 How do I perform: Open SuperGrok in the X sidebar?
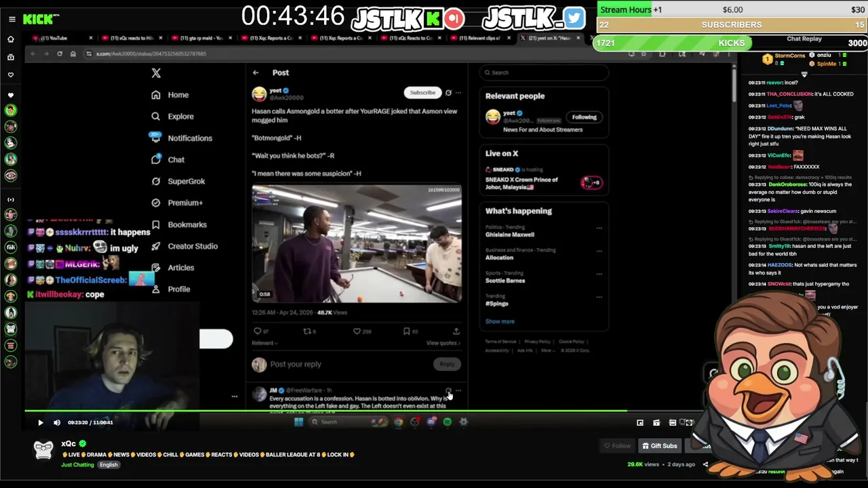(178, 182)
